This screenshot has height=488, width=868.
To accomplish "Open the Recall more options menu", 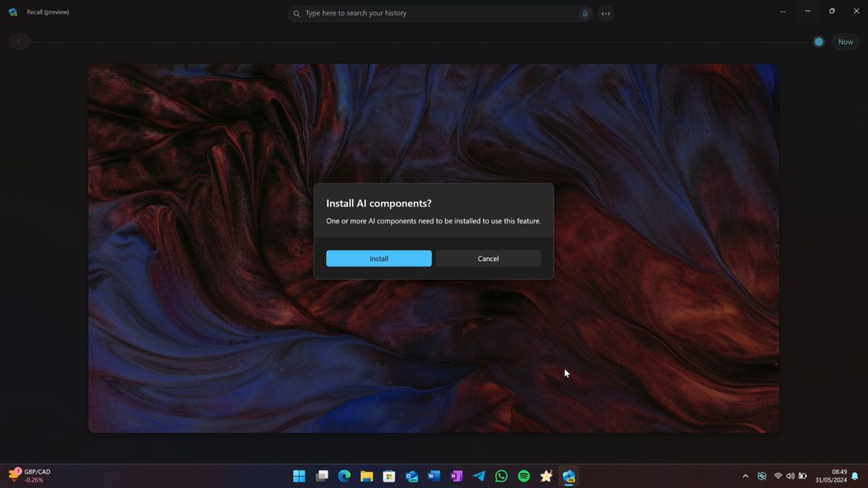I will 783,12.
